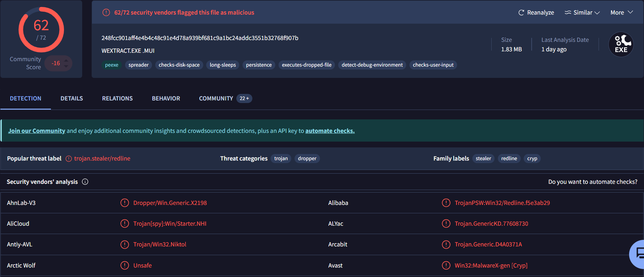Image resolution: width=644 pixels, height=277 pixels.
Task: Click the trojan.stealer/redline threat label
Action: coord(102,158)
